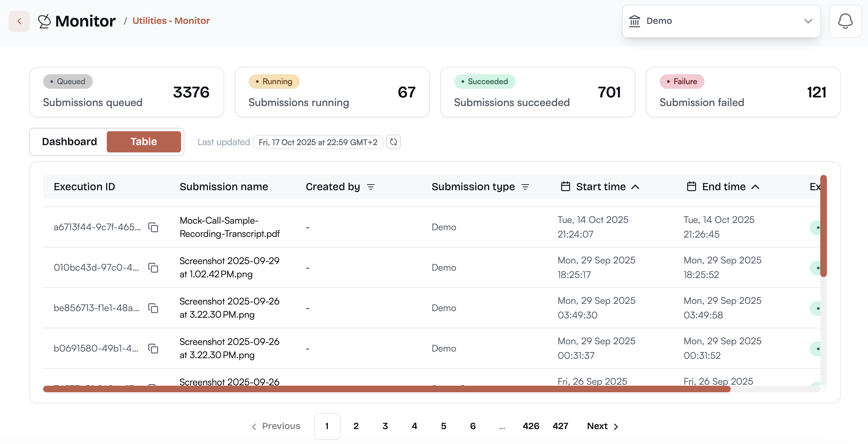
Task: Click the vertical table scrollbar
Action: click(x=823, y=226)
